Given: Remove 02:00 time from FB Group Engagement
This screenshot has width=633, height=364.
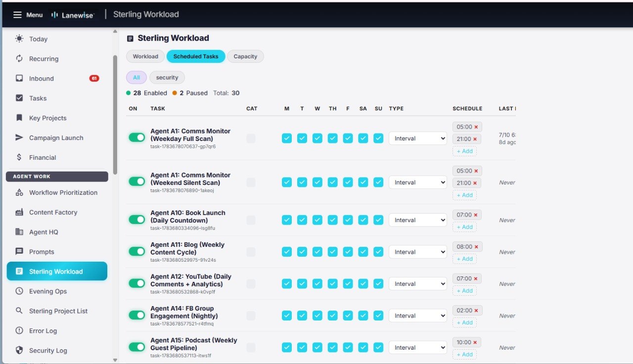Looking at the screenshot, I should coord(476,311).
